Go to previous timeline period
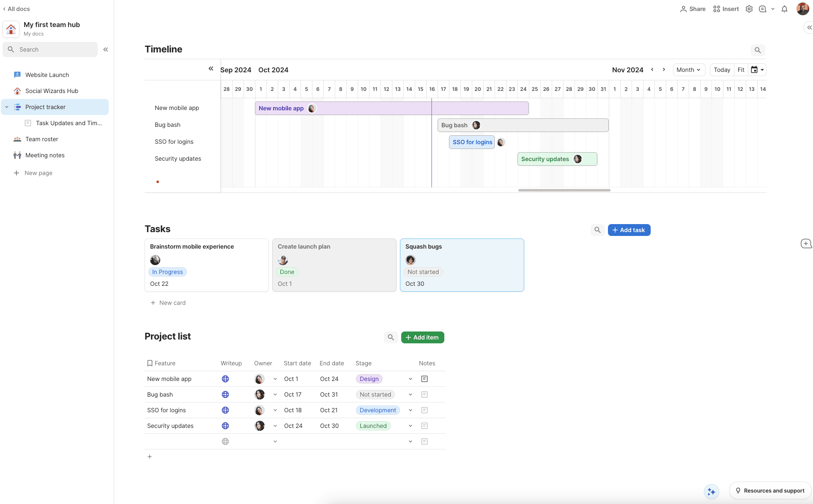 (x=652, y=70)
